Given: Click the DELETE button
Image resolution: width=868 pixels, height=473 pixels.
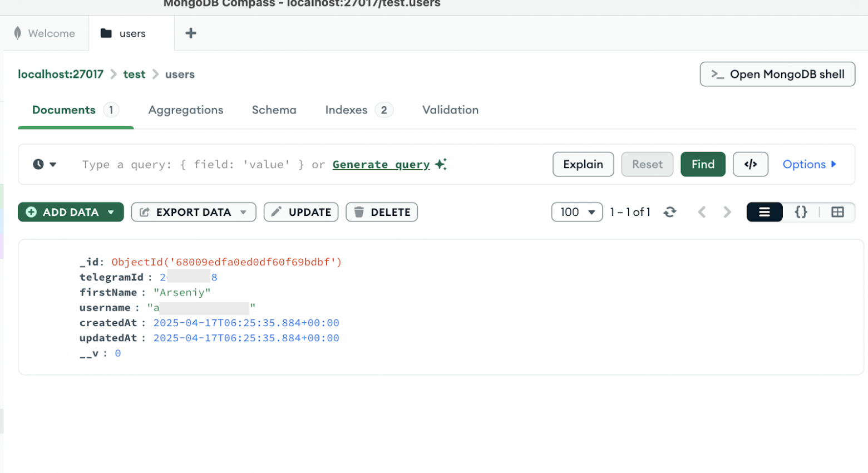Looking at the screenshot, I should (x=382, y=212).
